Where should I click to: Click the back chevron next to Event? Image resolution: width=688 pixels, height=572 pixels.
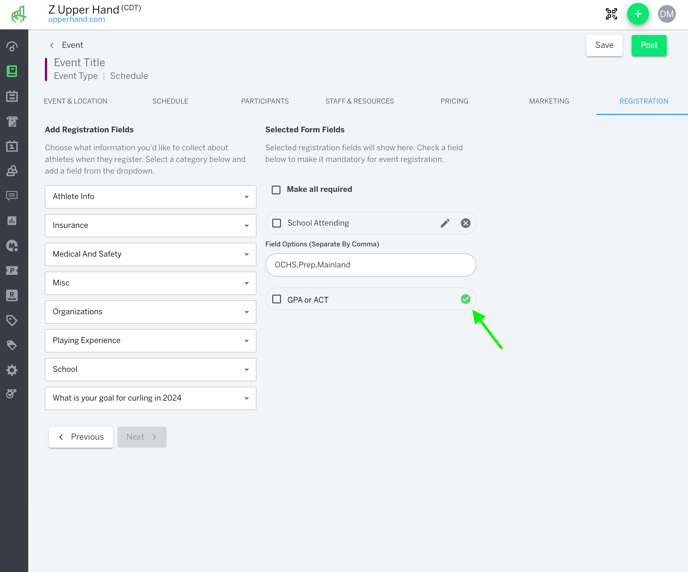coord(52,45)
